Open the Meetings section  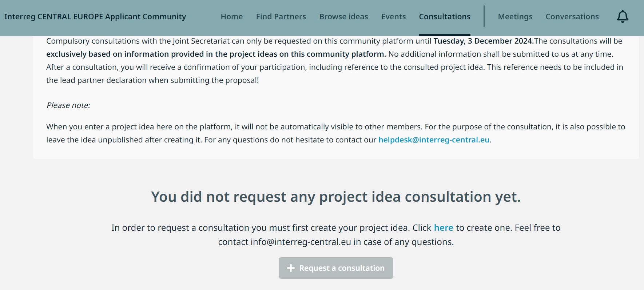[x=515, y=16]
